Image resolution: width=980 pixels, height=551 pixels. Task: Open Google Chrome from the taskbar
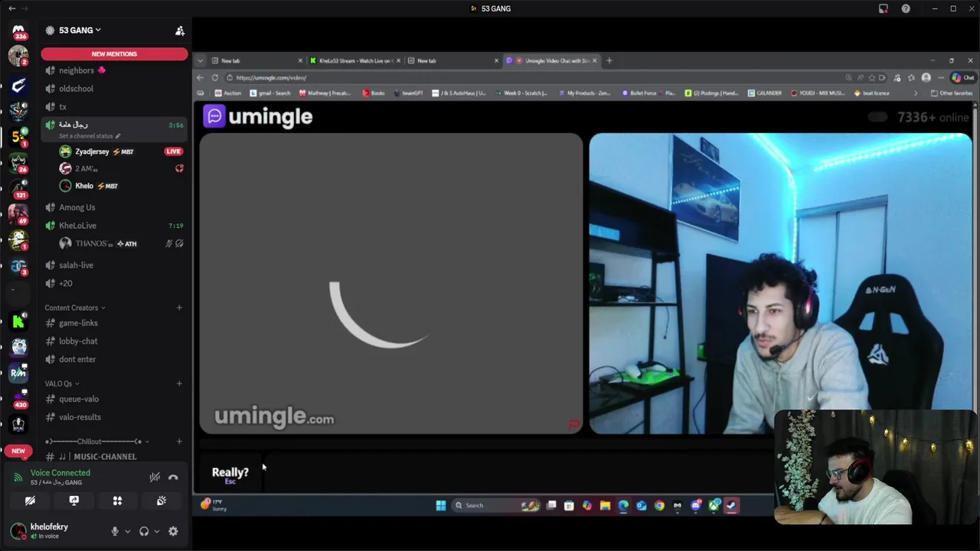[x=659, y=505]
